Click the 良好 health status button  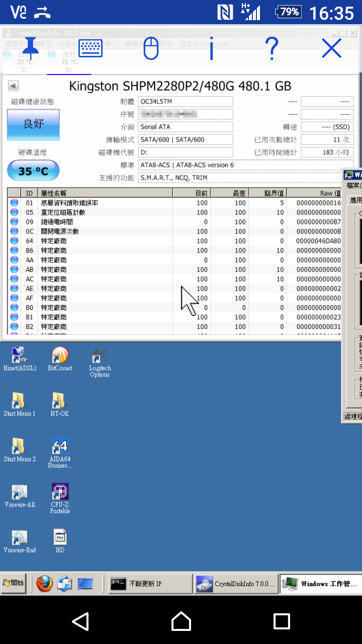coord(33,124)
